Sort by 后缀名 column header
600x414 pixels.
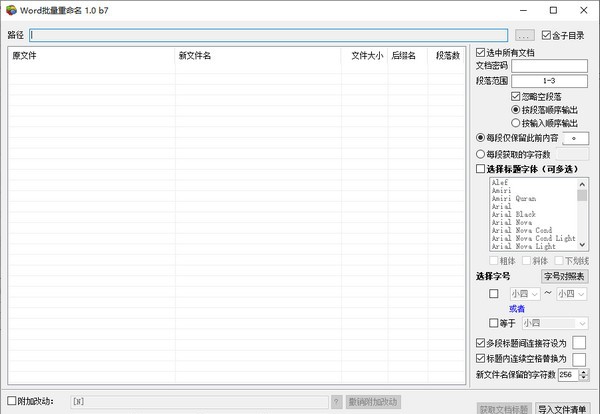pos(407,56)
